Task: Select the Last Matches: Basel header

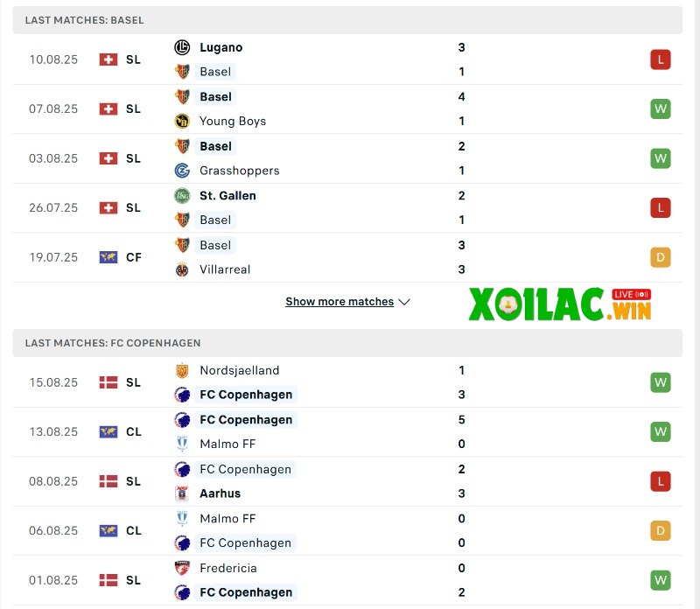Action: [x=85, y=20]
